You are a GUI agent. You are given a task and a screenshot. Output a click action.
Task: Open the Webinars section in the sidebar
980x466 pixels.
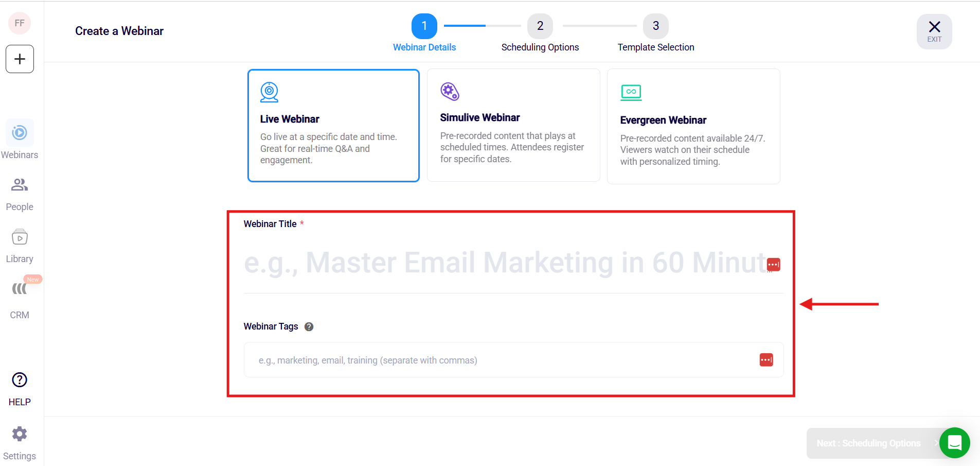[20, 139]
